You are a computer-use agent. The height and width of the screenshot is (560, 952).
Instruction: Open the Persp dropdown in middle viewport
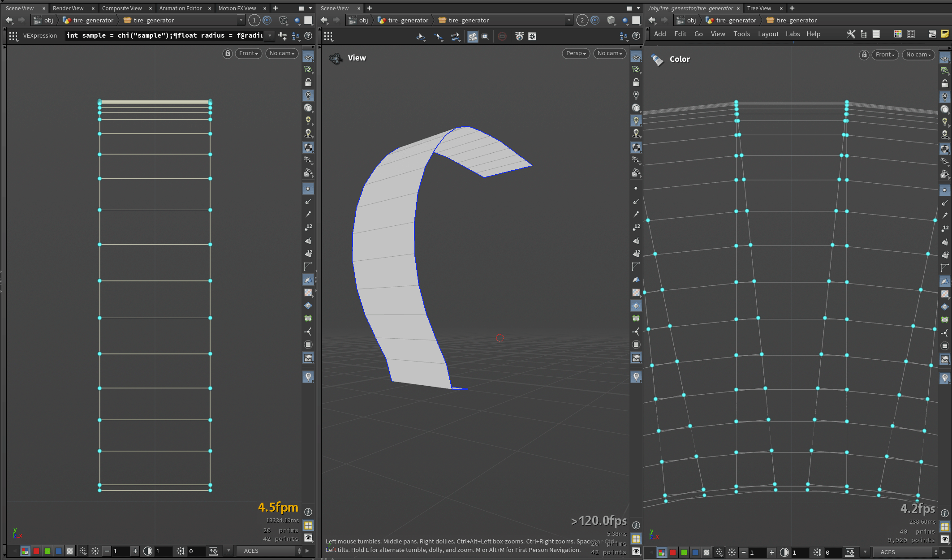[x=576, y=53]
